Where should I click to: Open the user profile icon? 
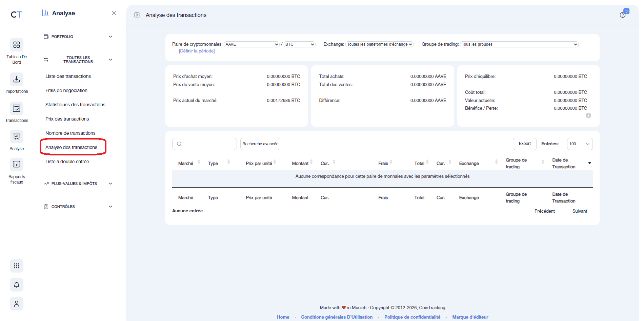tap(16, 304)
